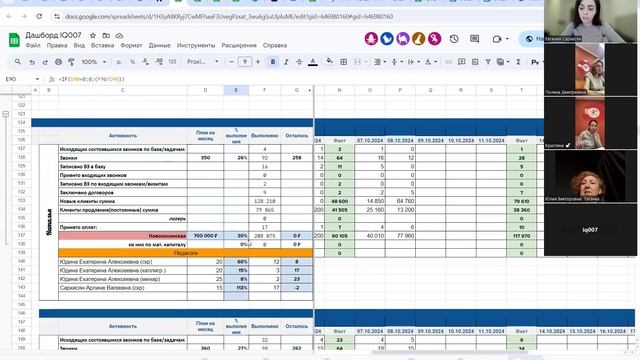Open the Файл menu
This screenshot has height=360, width=640.
[x=33, y=45]
